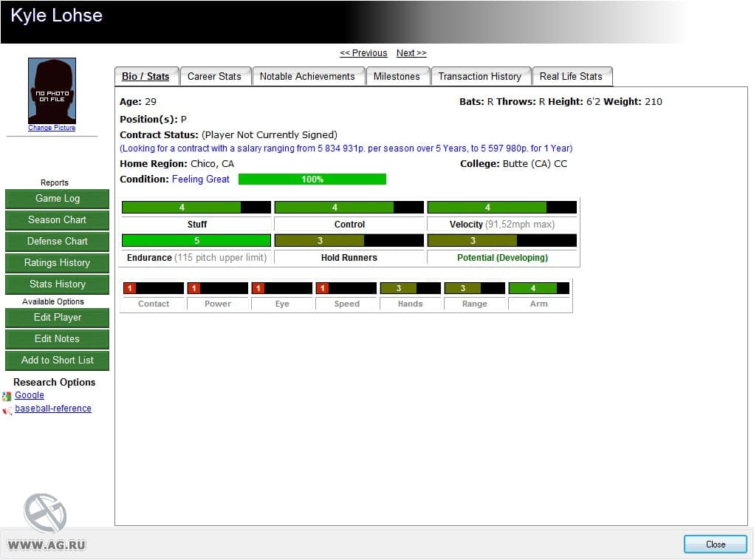
Task: Click the Kyle Lohse title
Action: pyautogui.click(x=56, y=15)
